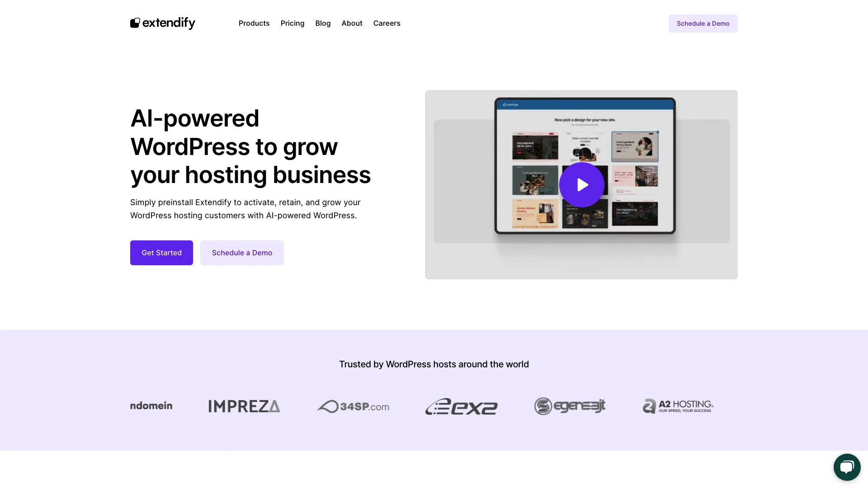
Task: Click the header Schedule a Demo link
Action: (703, 23)
